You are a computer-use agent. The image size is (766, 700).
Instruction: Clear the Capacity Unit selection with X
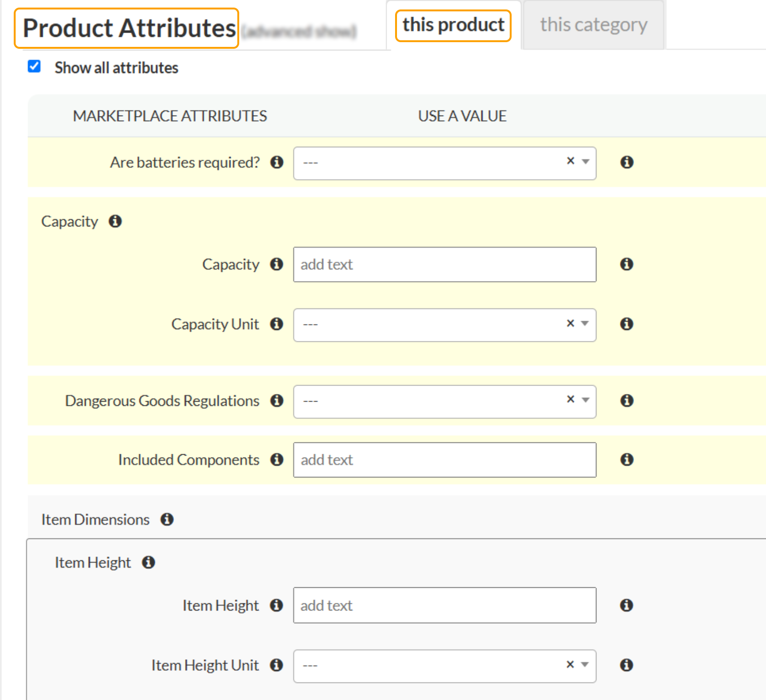tap(570, 323)
